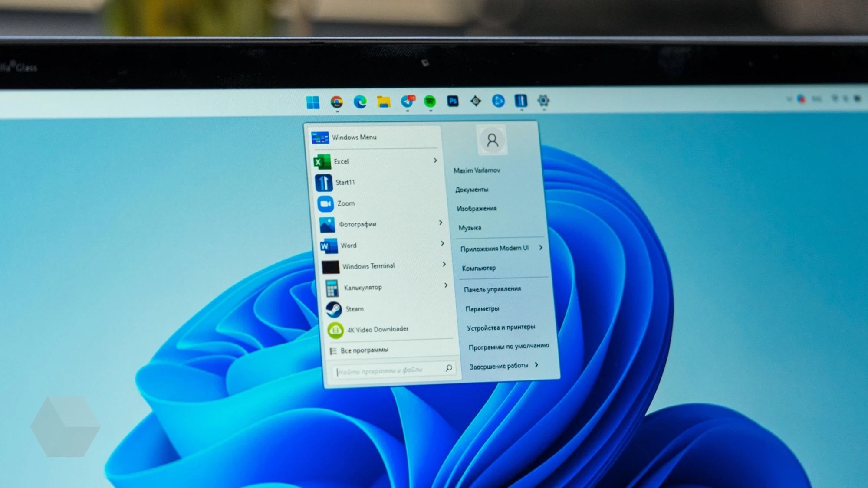
Task: Open Start11 icon on the taskbar
Action: click(x=521, y=101)
